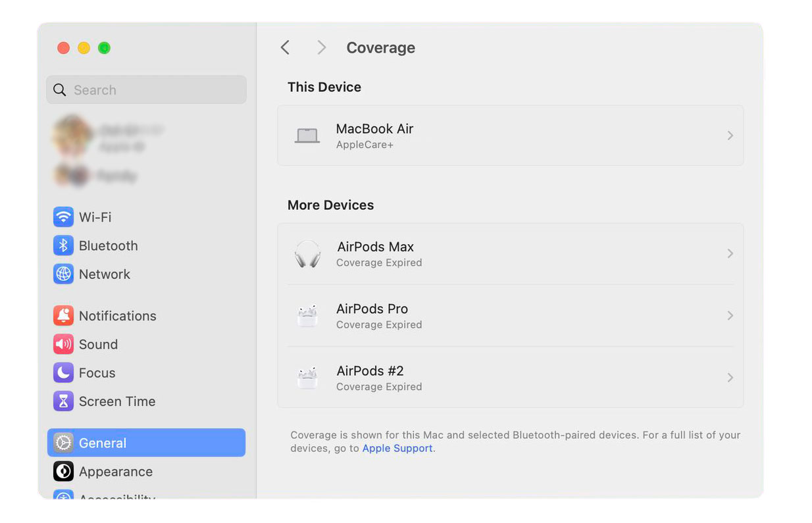Viewport: 812px width, 523px height.
Task: Select General in the sidebar
Action: pos(146,443)
